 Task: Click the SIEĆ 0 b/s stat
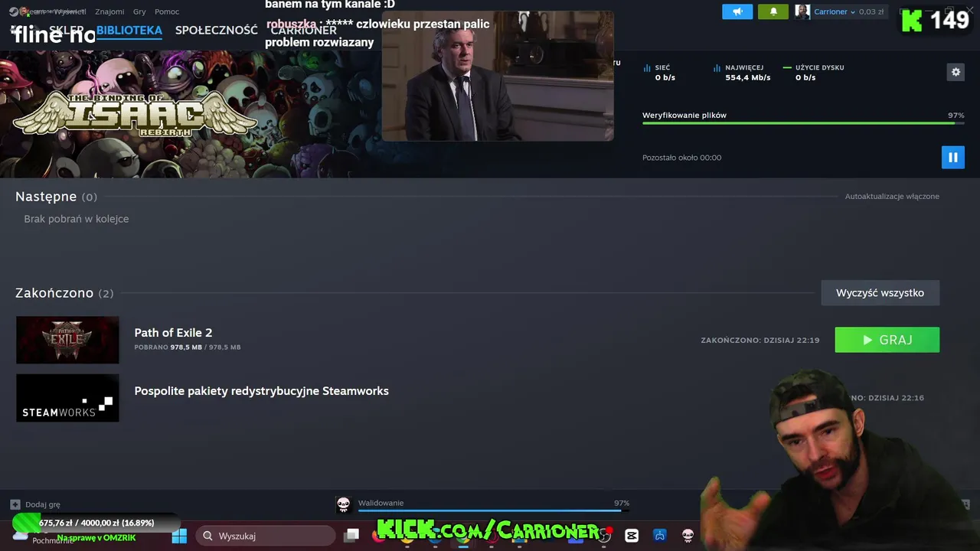[x=659, y=73]
